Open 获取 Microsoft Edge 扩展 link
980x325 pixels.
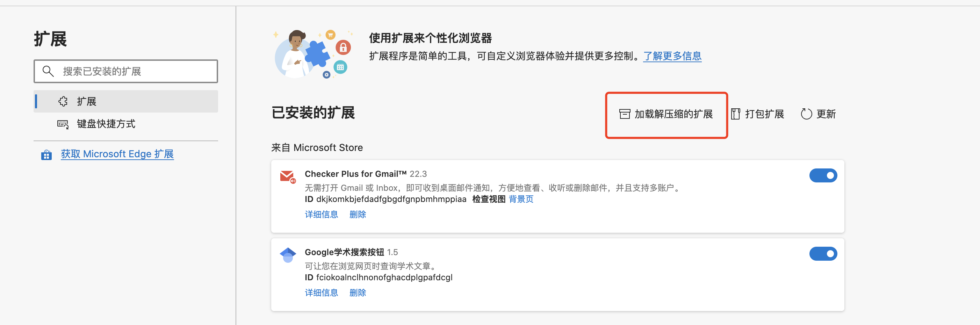click(x=117, y=154)
